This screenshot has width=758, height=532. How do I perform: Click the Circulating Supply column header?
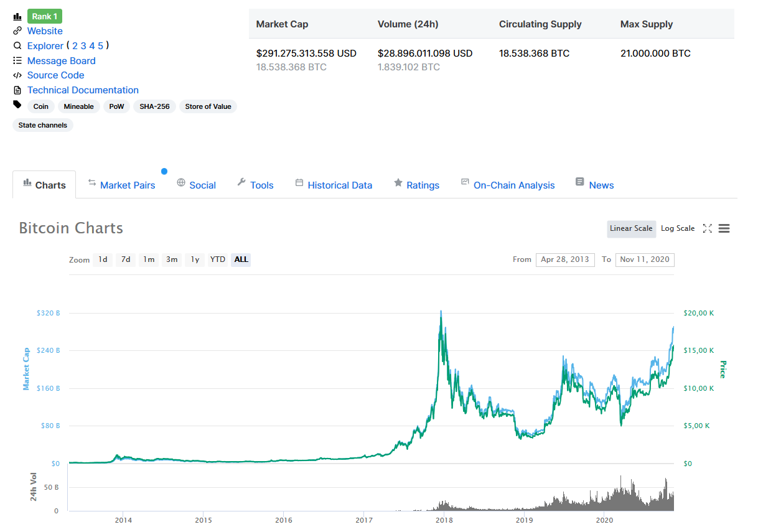coord(540,24)
